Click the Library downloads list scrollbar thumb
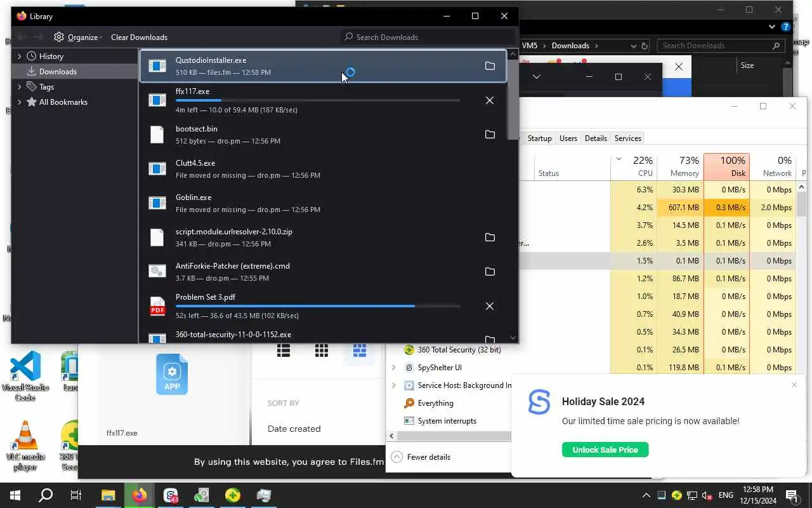Screen dimensions: 812x508 [x=513, y=100]
